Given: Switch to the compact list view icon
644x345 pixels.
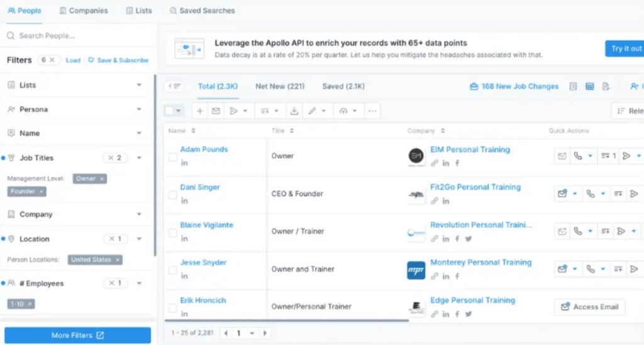Looking at the screenshot, I should [574, 86].
